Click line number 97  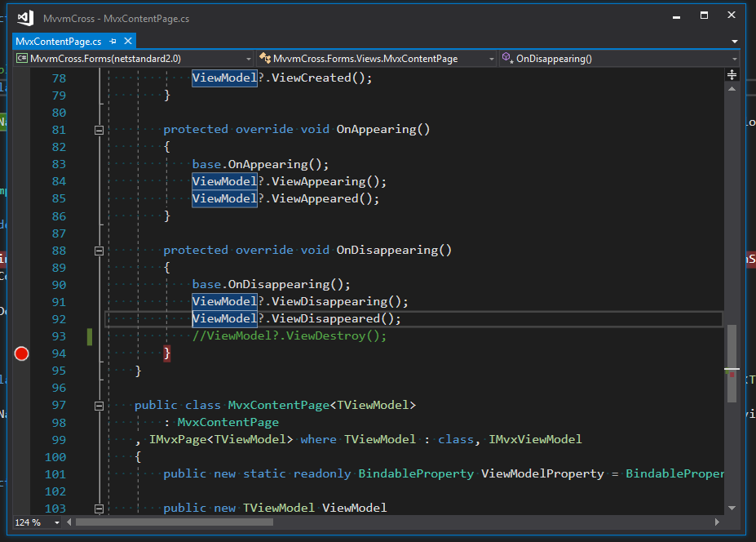(59, 406)
